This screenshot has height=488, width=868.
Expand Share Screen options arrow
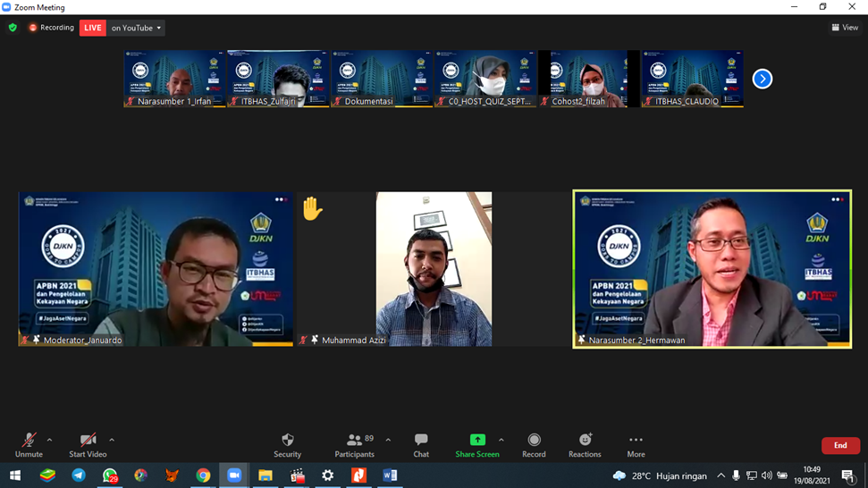[501, 440]
